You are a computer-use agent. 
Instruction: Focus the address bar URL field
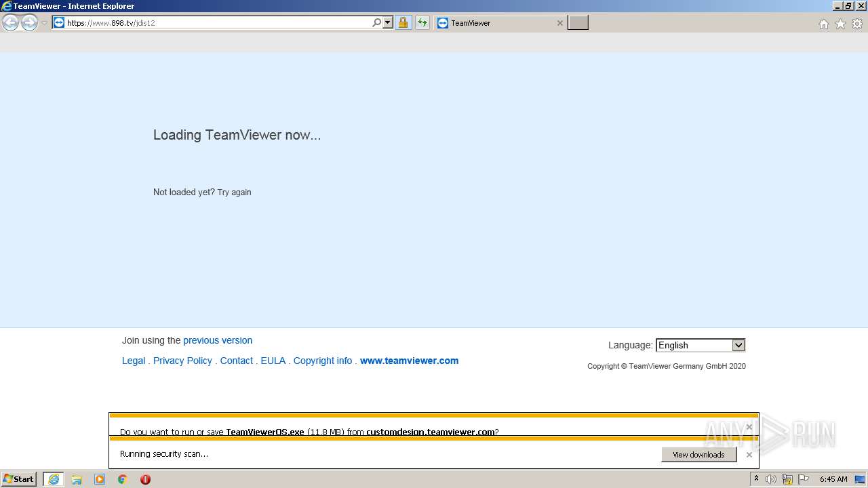(217, 23)
